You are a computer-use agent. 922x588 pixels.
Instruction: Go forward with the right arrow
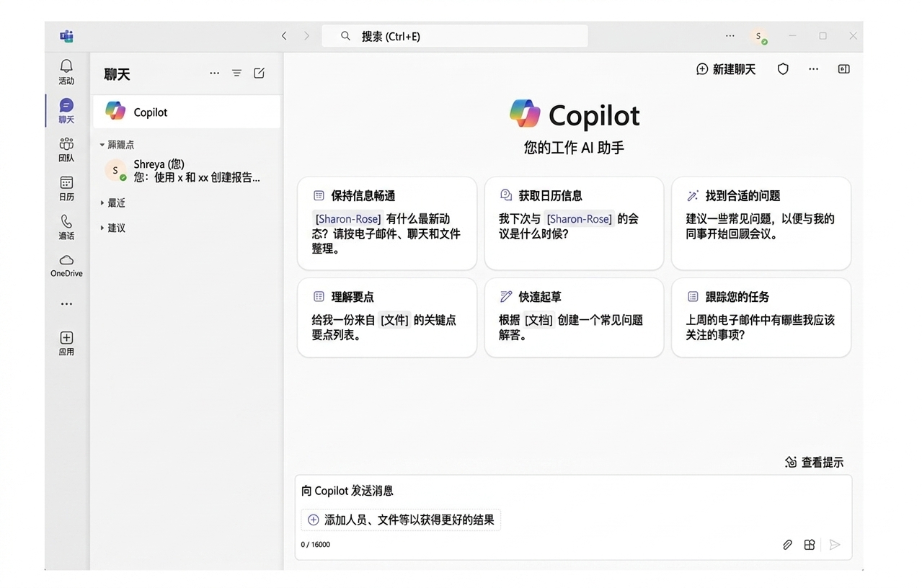[x=306, y=36]
